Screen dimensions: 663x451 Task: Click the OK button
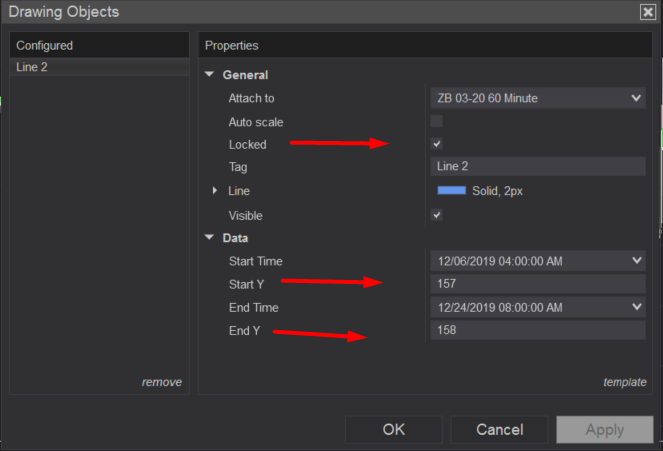coord(394,429)
